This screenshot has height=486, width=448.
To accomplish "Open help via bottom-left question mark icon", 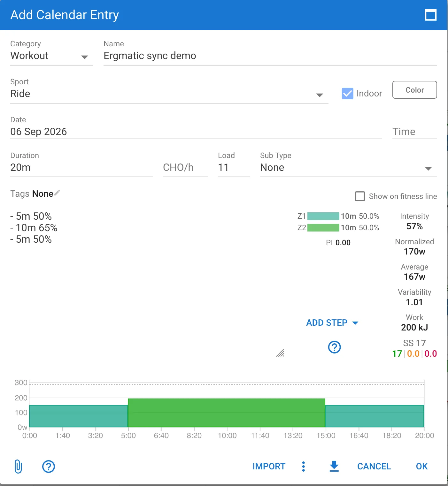I will pyautogui.click(x=49, y=467).
